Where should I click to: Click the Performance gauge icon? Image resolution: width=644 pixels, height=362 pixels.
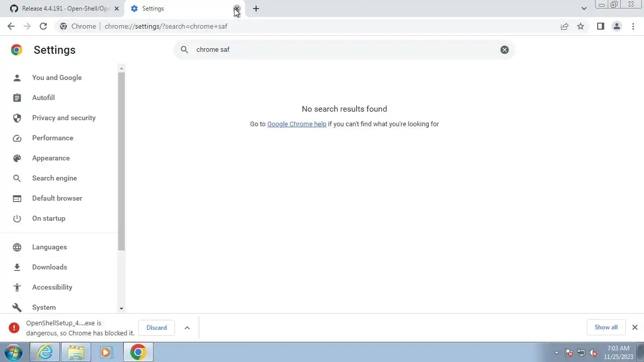tap(17, 138)
